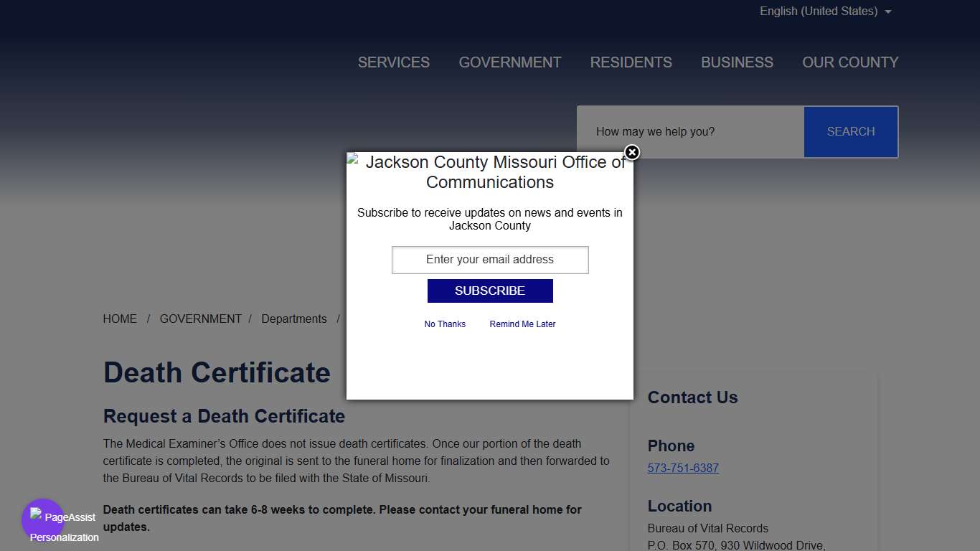Open the Departments breadcrumb link

pyautogui.click(x=293, y=319)
